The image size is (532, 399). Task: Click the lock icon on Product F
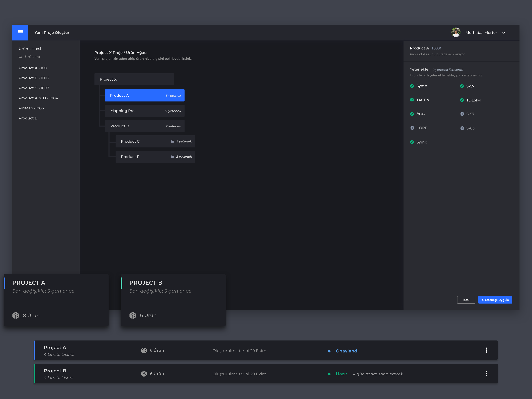172,157
